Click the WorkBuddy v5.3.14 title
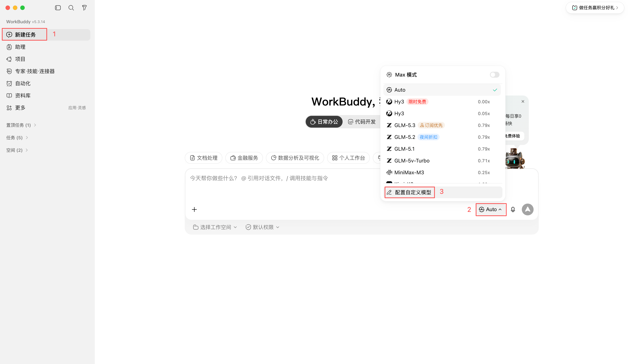Screen dimensions: 628x364 [26, 22]
